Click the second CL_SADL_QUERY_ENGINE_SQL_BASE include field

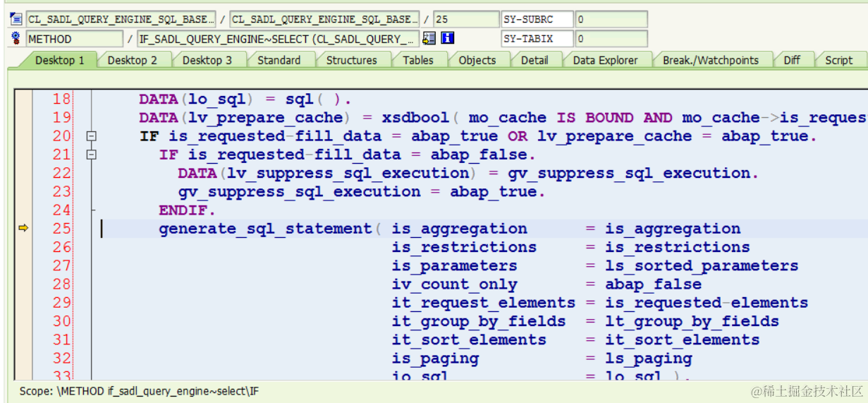tap(324, 19)
